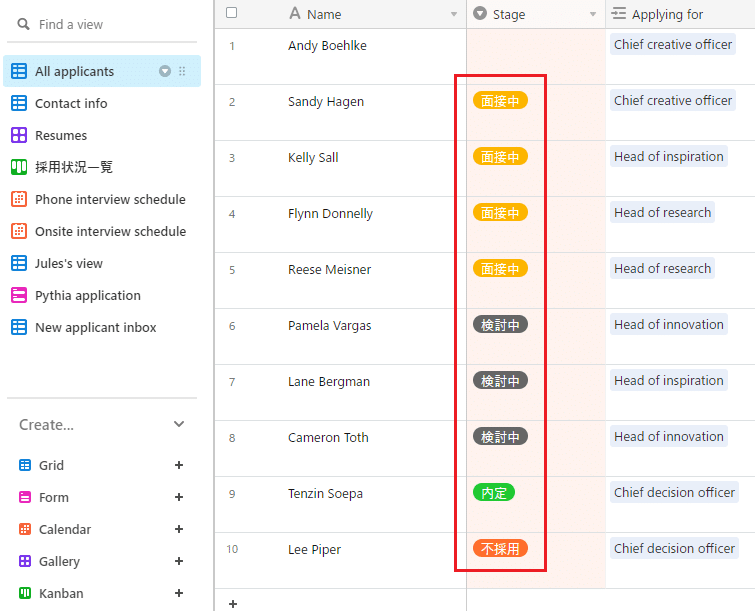
Task: Click the Pythia application form icon
Action: click(19, 295)
